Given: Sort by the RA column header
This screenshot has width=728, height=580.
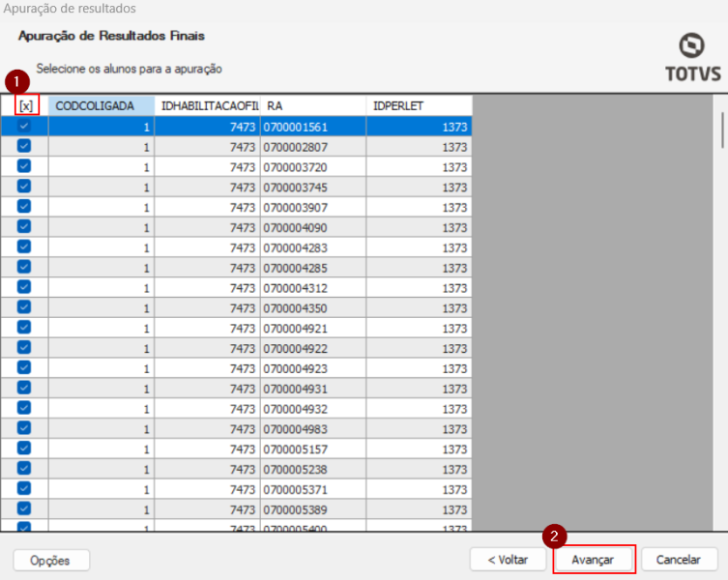Looking at the screenshot, I should tap(313, 105).
